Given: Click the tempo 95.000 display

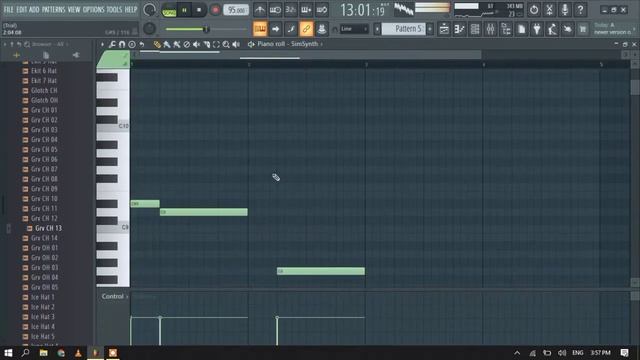Looking at the screenshot, I should [236, 10].
